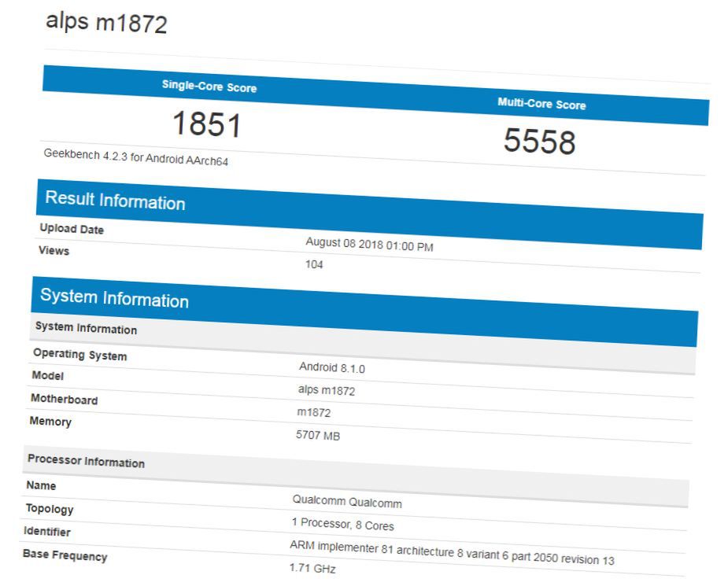Select the single-core score 1851

tap(207, 124)
